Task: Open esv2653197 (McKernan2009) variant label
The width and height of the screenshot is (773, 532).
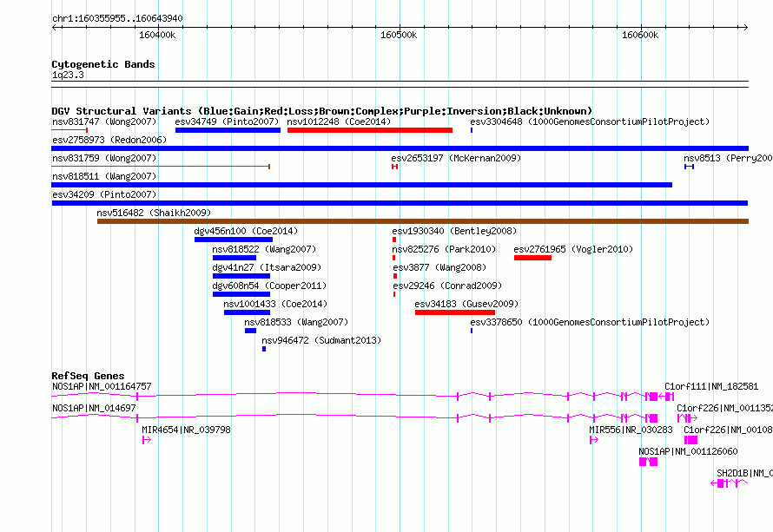Action: [456, 158]
